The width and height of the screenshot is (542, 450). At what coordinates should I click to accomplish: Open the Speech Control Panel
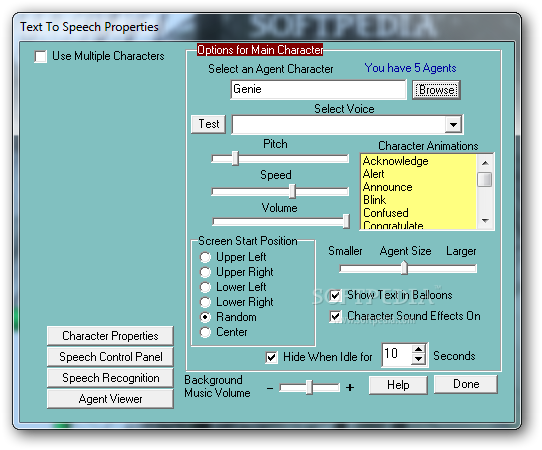tap(110, 357)
